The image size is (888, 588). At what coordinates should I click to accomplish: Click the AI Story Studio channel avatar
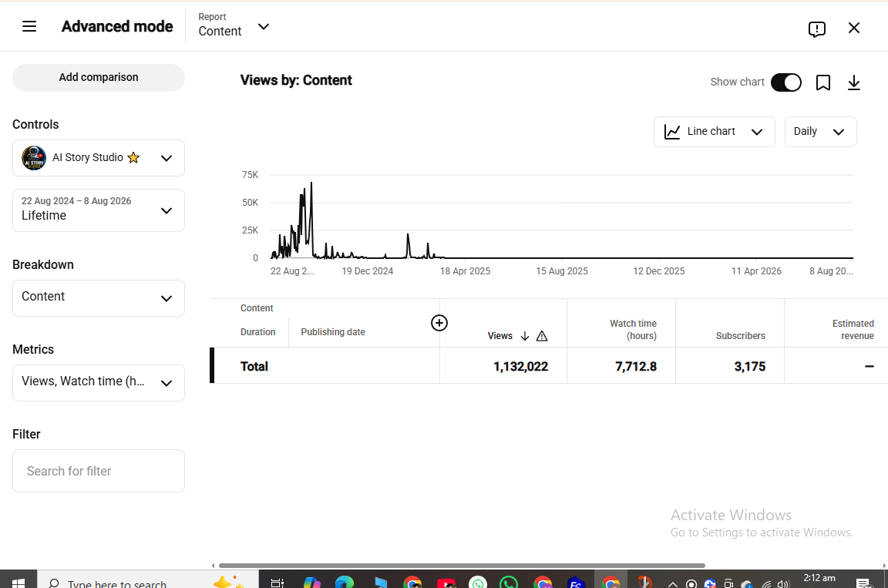(x=34, y=158)
